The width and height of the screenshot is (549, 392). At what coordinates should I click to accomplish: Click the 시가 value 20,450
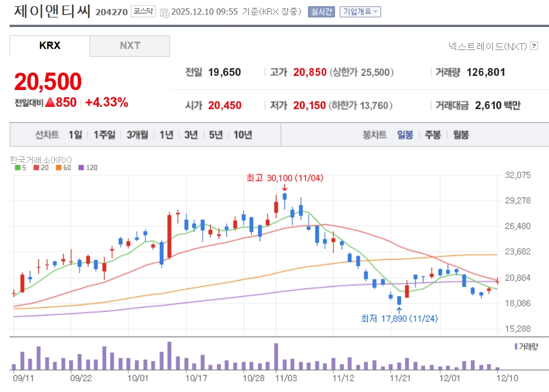click(x=225, y=105)
